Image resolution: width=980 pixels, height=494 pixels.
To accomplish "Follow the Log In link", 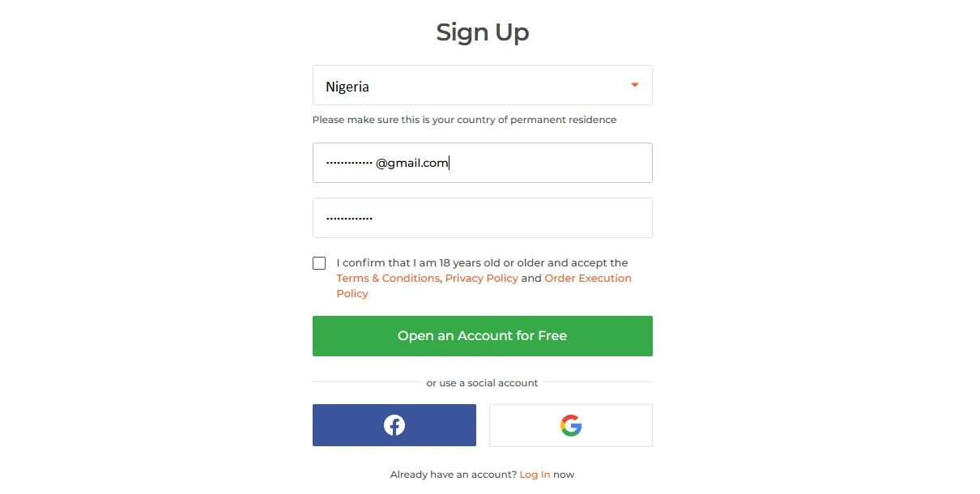I will coord(535,475).
